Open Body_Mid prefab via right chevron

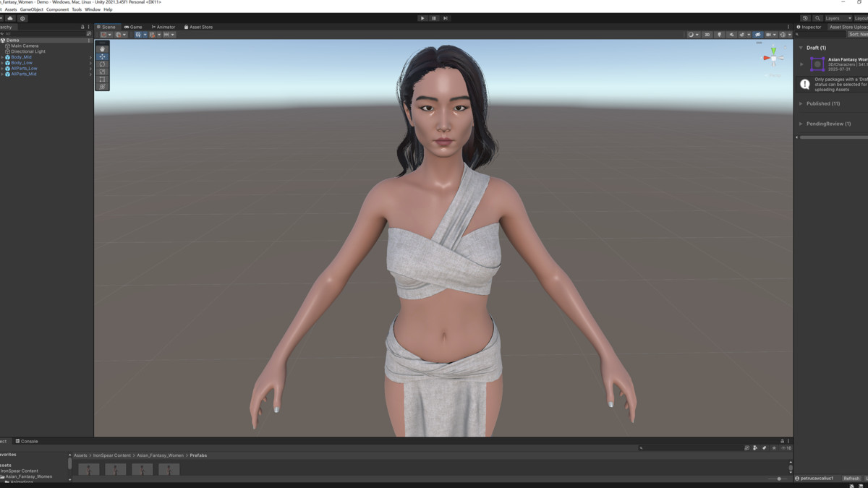pyautogui.click(x=90, y=57)
